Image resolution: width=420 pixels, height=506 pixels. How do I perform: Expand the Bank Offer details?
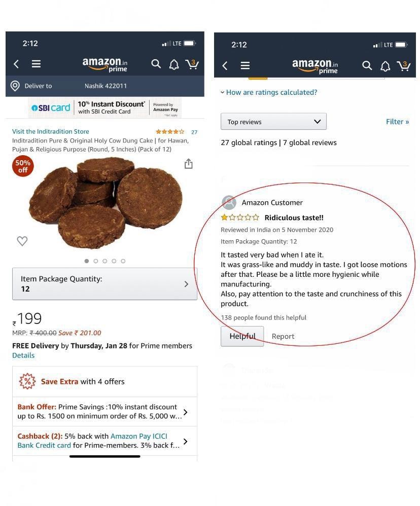(x=104, y=412)
